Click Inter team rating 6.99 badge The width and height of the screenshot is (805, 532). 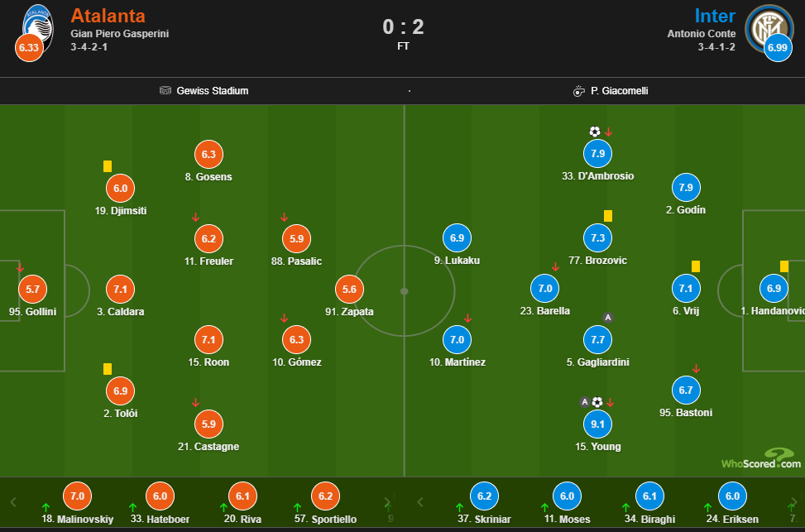[x=778, y=47]
